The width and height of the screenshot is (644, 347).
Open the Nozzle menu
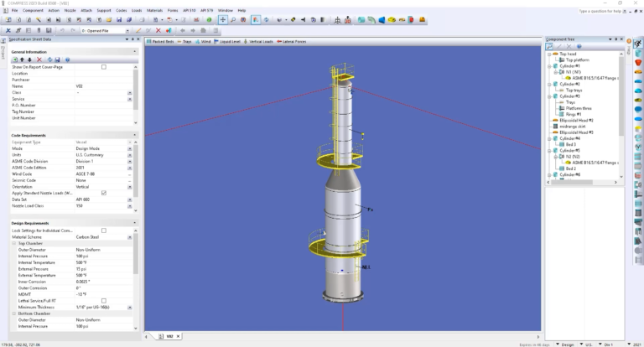click(x=70, y=10)
